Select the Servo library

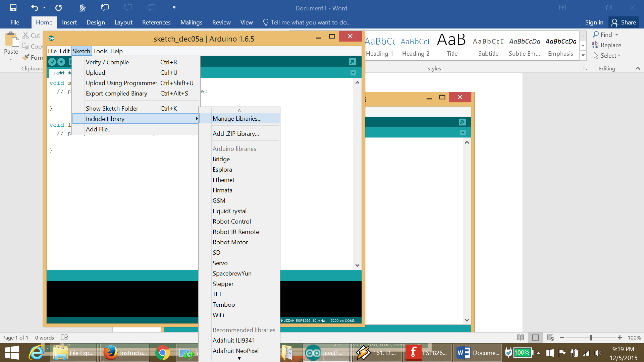coord(239,263)
